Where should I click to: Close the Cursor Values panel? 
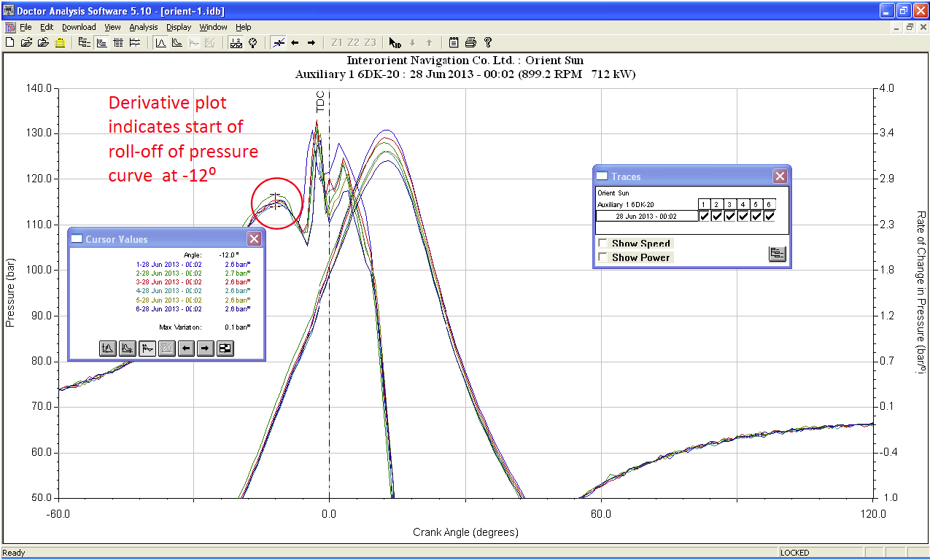pyautogui.click(x=254, y=239)
